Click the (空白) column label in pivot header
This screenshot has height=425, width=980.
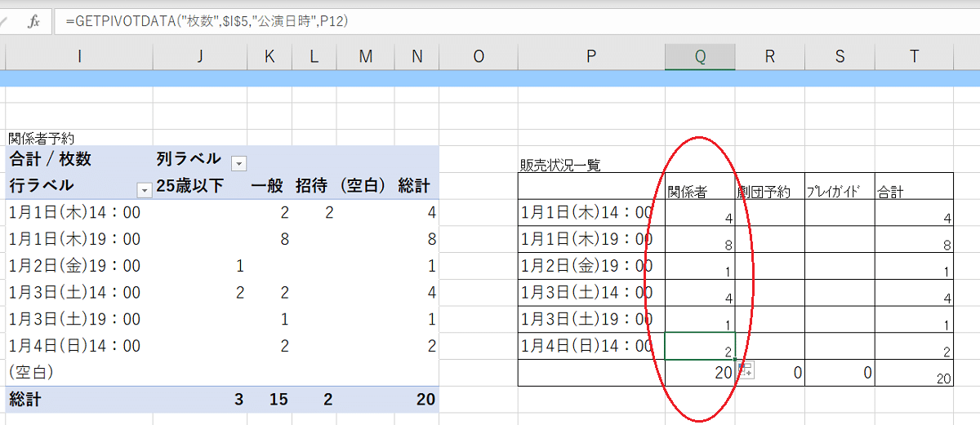click(x=363, y=186)
